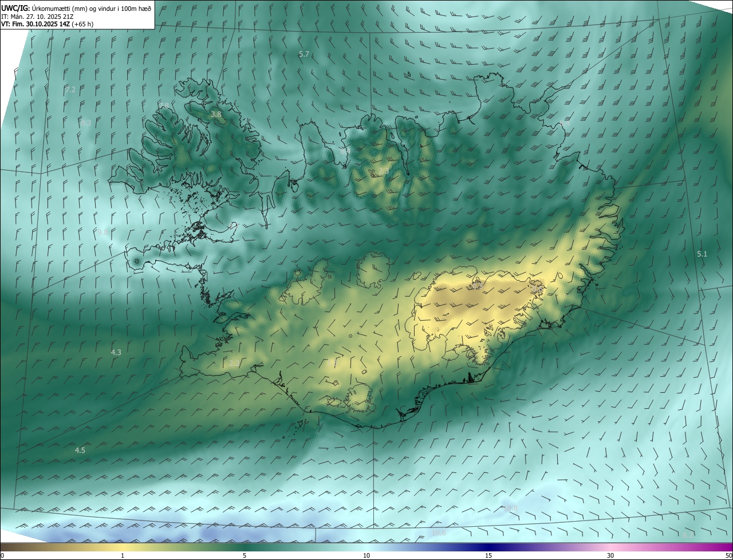This screenshot has height=560, width=733.
Task: Click the 9.8 value label on the map
Action: (x=103, y=232)
